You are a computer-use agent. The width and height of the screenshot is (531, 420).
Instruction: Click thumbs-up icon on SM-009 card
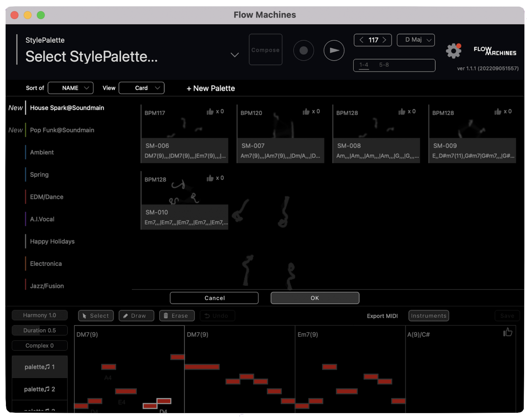click(497, 112)
